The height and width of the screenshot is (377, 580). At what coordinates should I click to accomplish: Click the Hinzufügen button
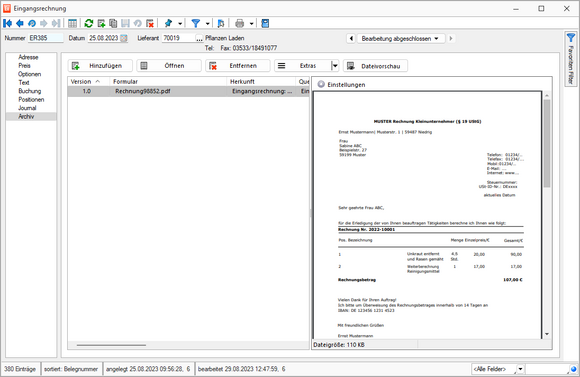100,66
